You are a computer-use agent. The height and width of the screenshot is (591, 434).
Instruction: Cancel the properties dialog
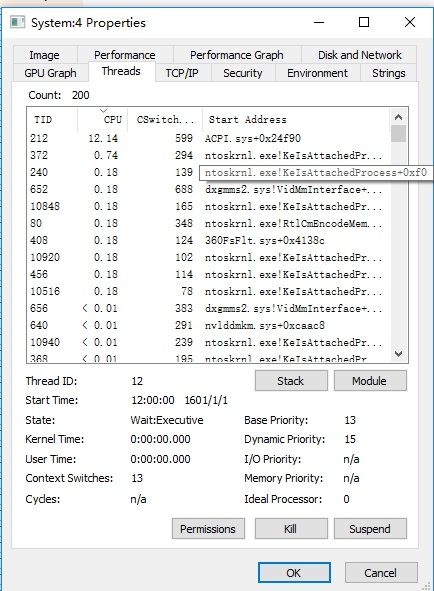(x=381, y=573)
